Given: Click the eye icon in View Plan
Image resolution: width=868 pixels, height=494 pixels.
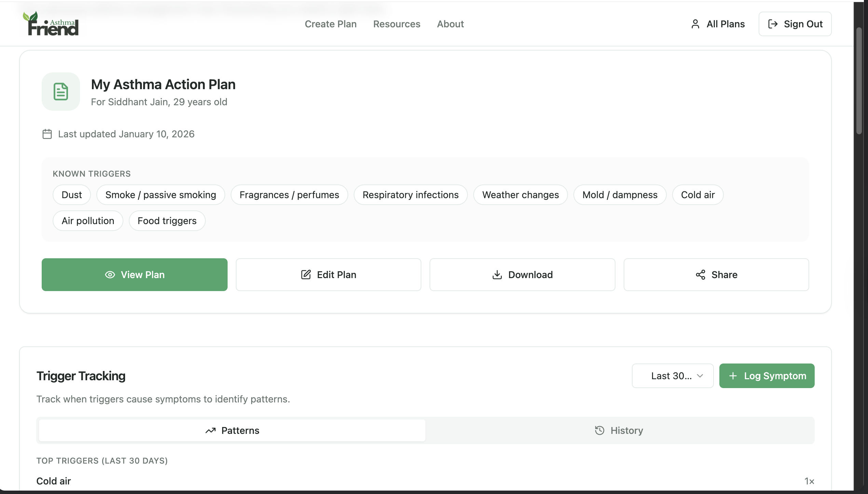Looking at the screenshot, I should pos(110,275).
